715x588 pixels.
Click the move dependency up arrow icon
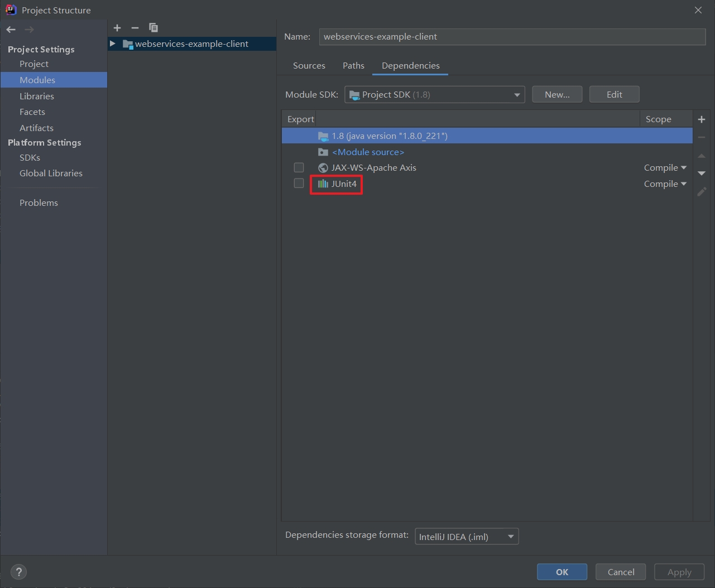[702, 156]
